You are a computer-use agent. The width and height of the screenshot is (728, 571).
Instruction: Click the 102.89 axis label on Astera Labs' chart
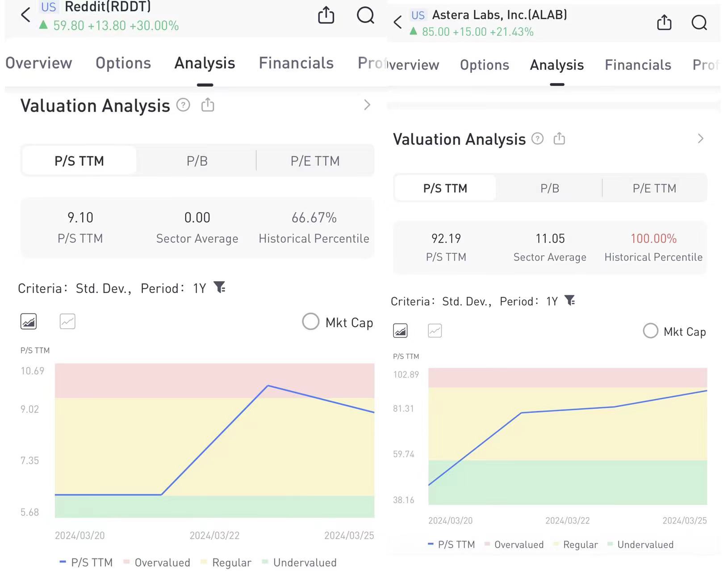click(406, 374)
